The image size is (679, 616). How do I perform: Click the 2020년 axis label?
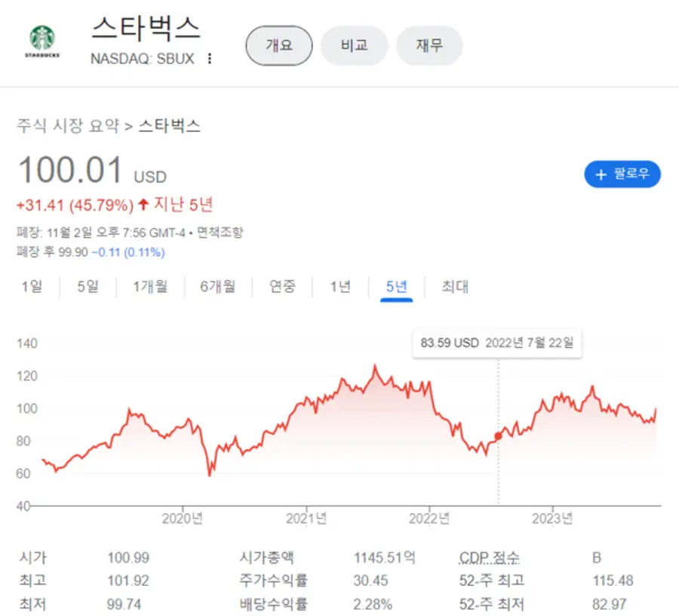pos(183,519)
